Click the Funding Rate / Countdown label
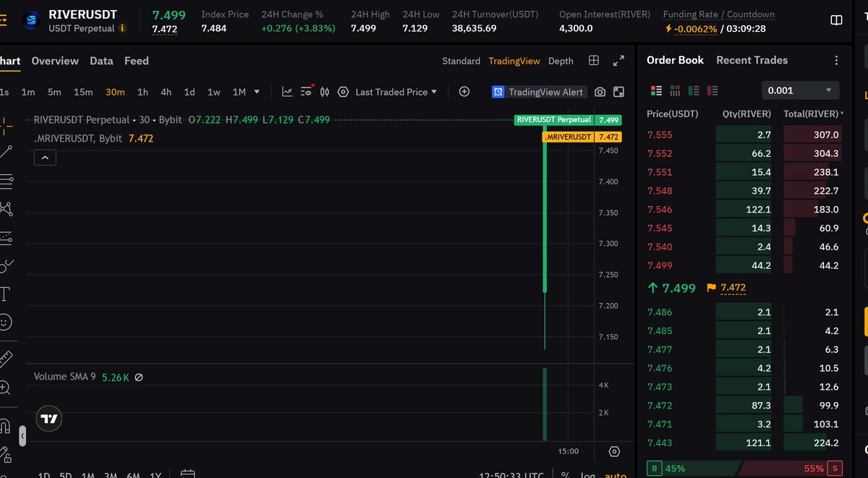The image size is (868, 478). click(719, 14)
